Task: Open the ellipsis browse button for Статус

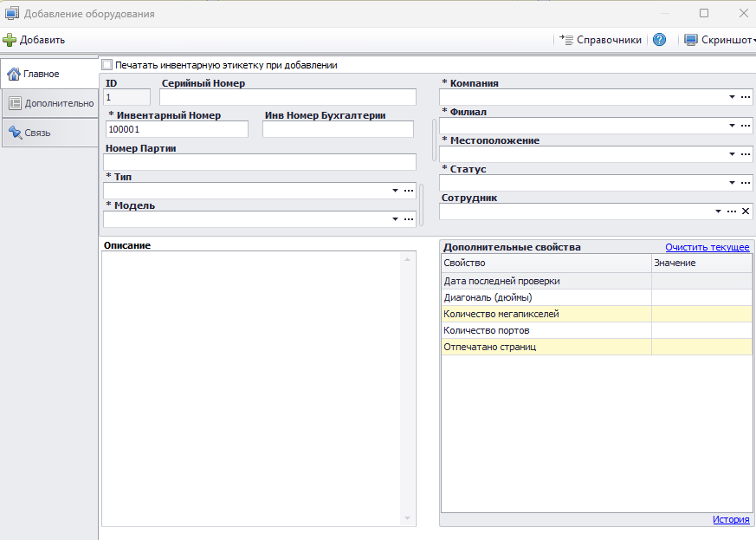Action: tap(746, 183)
